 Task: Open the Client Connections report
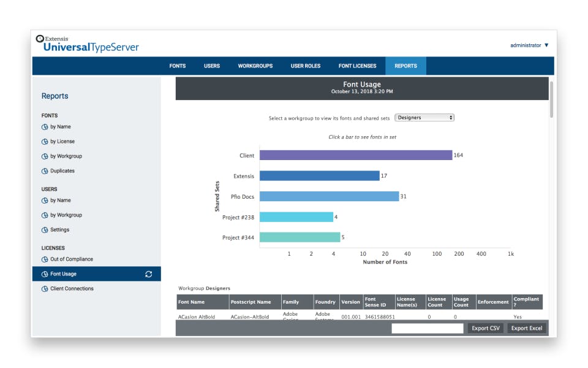click(72, 288)
